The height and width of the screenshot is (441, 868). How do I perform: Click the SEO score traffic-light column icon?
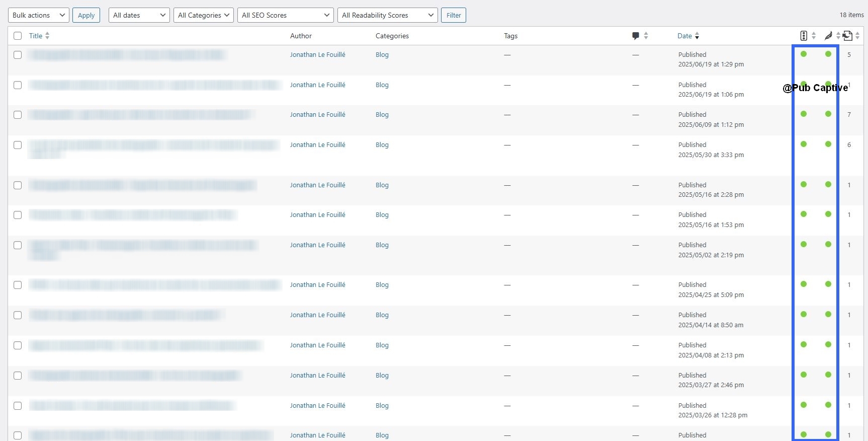[804, 36]
